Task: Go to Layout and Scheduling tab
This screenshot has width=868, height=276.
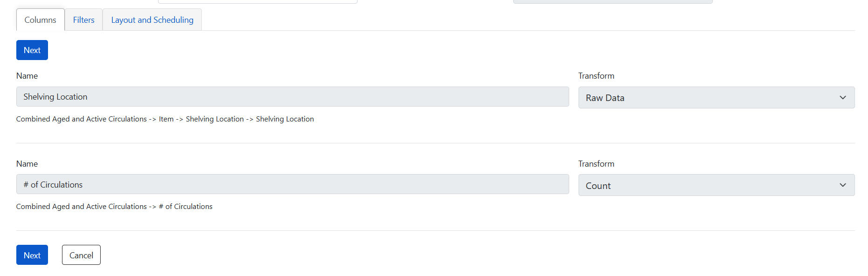Action: [152, 20]
